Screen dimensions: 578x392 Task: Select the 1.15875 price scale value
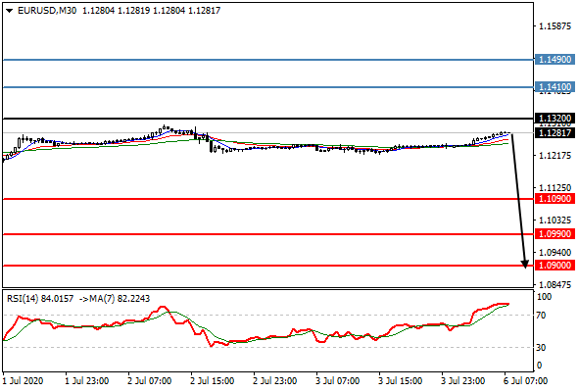point(554,26)
